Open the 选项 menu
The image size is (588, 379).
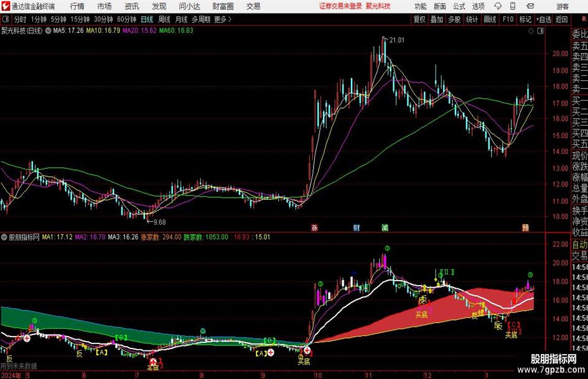pyautogui.click(x=478, y=6)
